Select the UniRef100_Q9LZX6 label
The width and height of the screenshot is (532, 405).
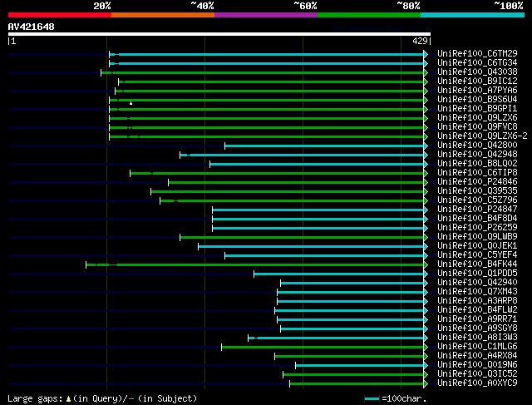point(477,118)
